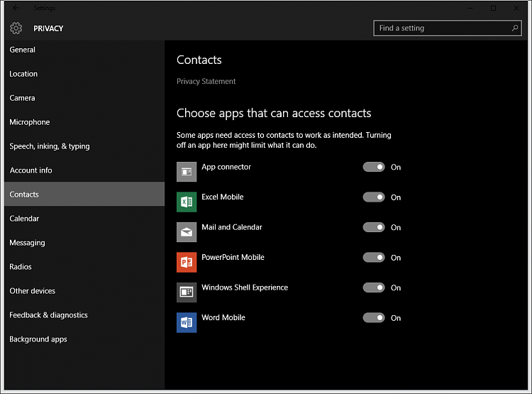Switch off Windows Shell Experience toggle
This screenshot has width=532, height=394.
click(374, 288)
